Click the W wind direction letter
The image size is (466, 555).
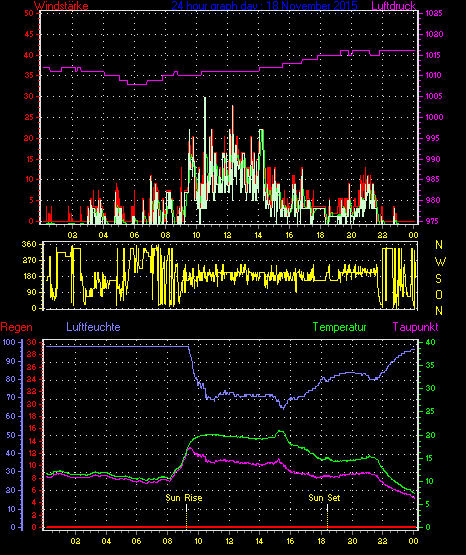(440, 262)
